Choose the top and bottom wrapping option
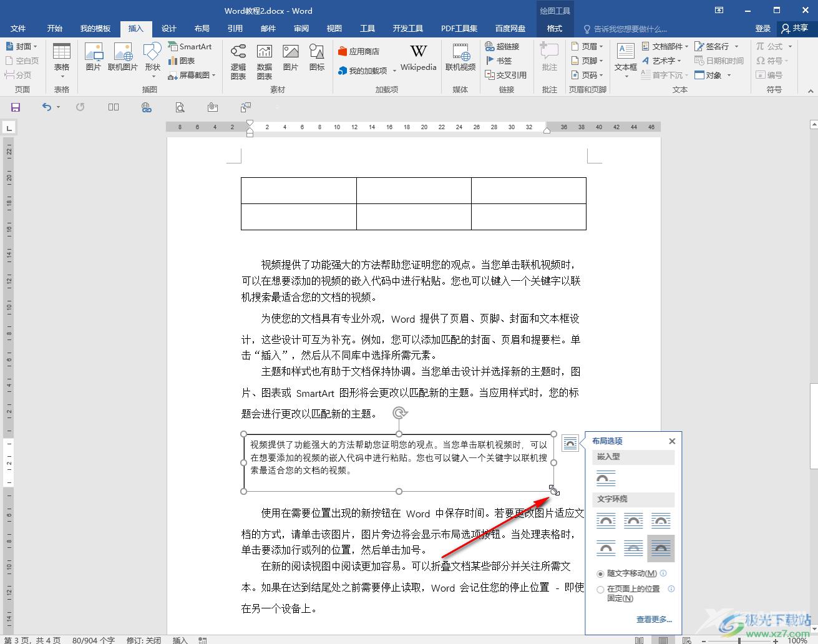The width and height of the screenshot is (818, 644). coord(606,549)
